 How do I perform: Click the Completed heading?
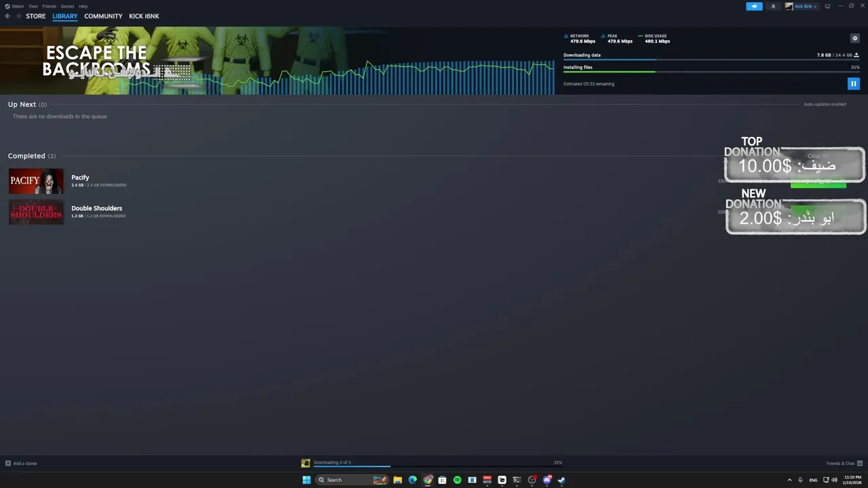point(26,156)
